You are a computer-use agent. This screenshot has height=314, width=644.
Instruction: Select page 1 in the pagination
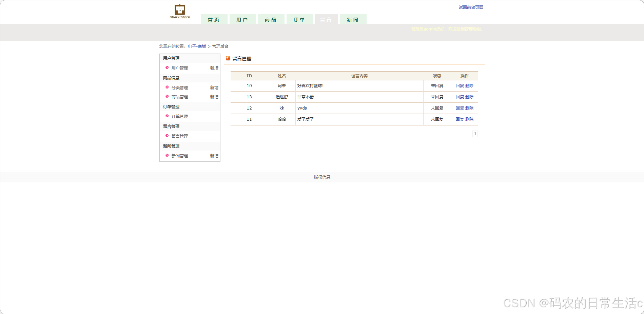[x=475, y=134]
